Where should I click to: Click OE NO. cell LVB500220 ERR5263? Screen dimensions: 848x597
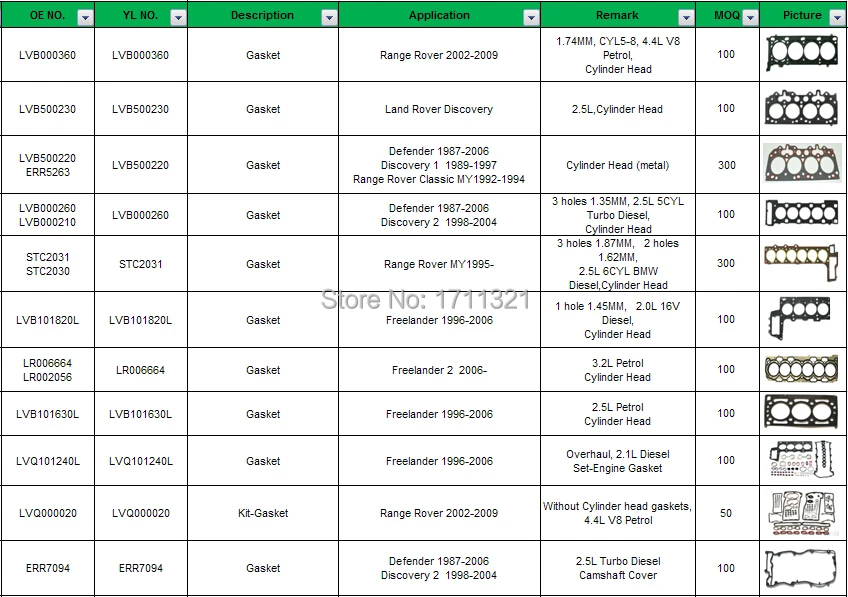[x=48, y=165]
